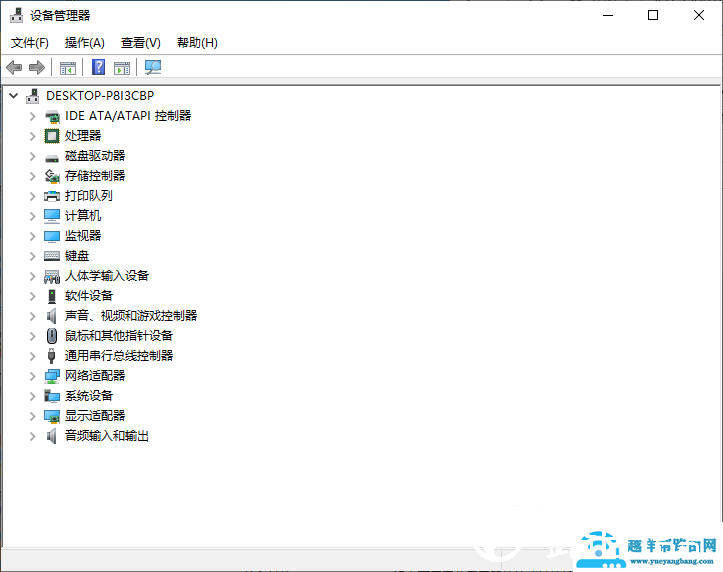Click the Device Manager title bar icon

17,15
